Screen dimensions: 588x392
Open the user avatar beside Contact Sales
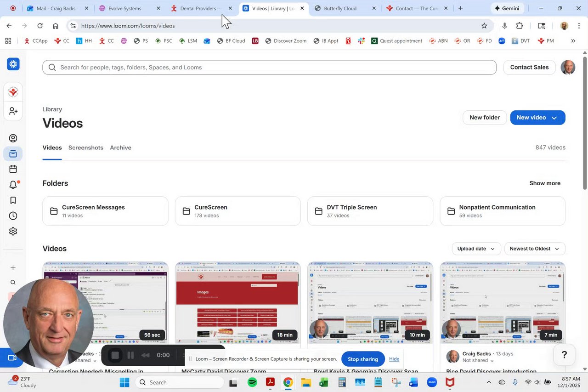(568, 67)
